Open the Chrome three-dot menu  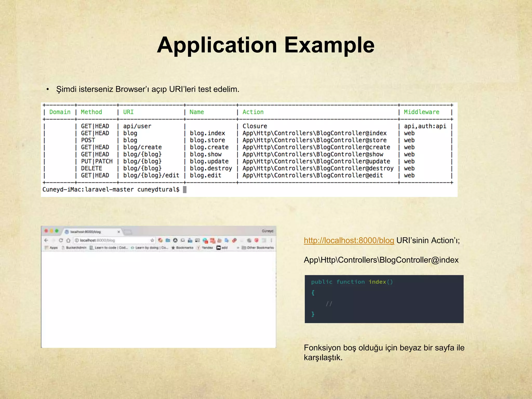coord(271,240)
